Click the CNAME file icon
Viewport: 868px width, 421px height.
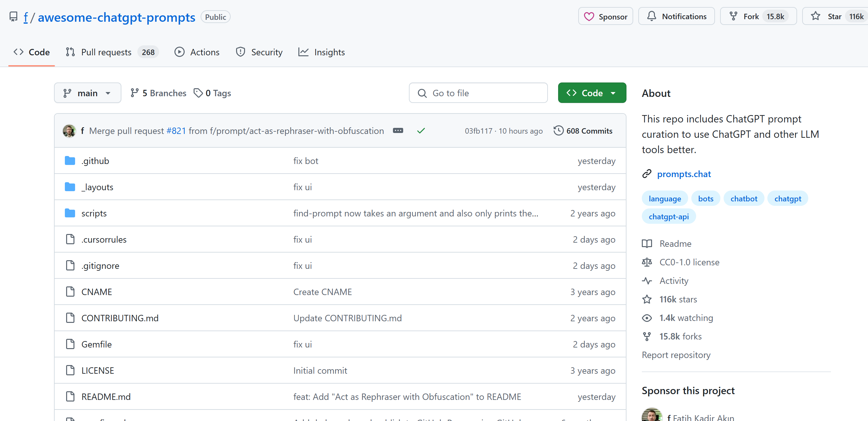pyautogui.click(x=70, y=292)
